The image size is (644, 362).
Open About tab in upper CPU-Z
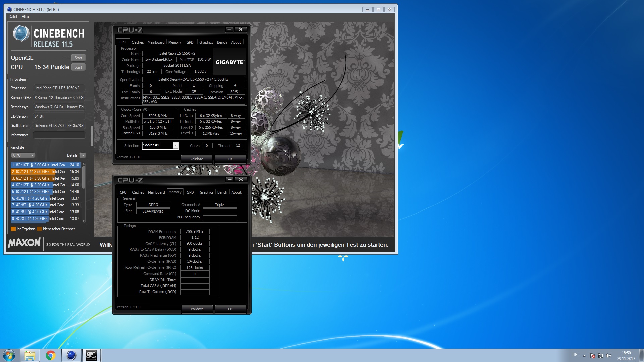236,42
